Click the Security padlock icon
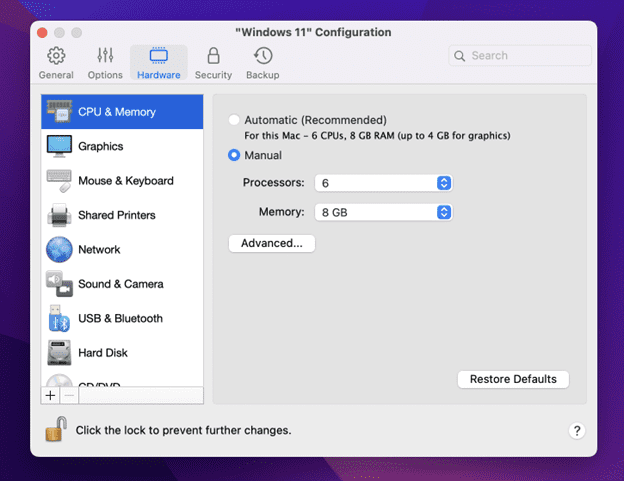The width and height of the screenshot is (624, 482). pyautogui.click(x=213, y=56)
